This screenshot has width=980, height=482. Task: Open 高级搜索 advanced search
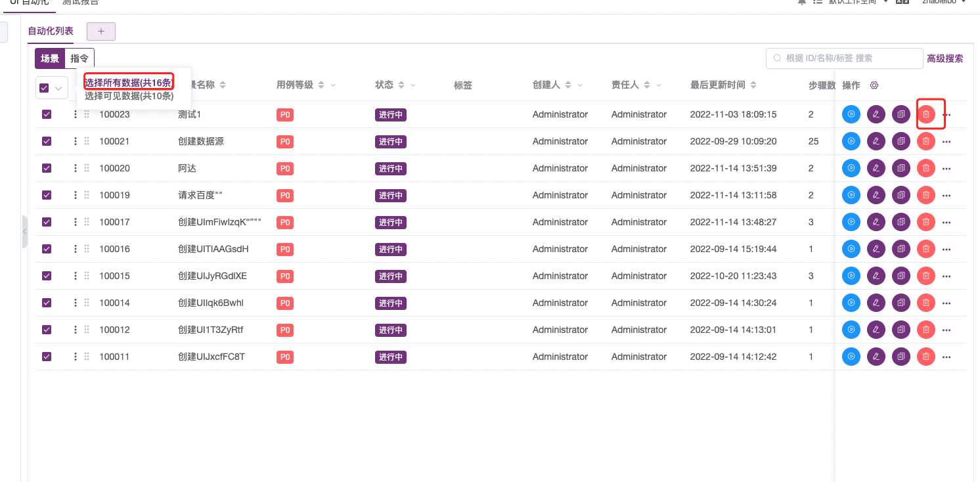(x=945, y=58)
